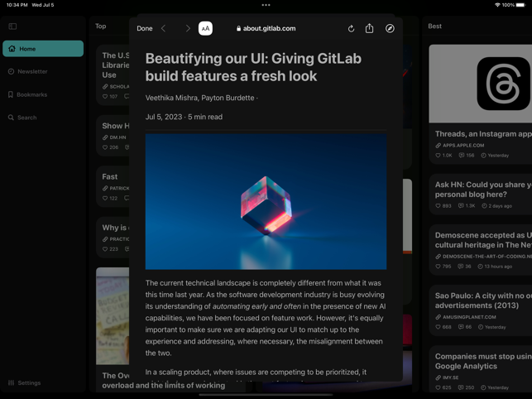This screenshot has height=399, width=532.
Task: Click the Wi-Fi icon in status bar
Action: tap(498, 5)
